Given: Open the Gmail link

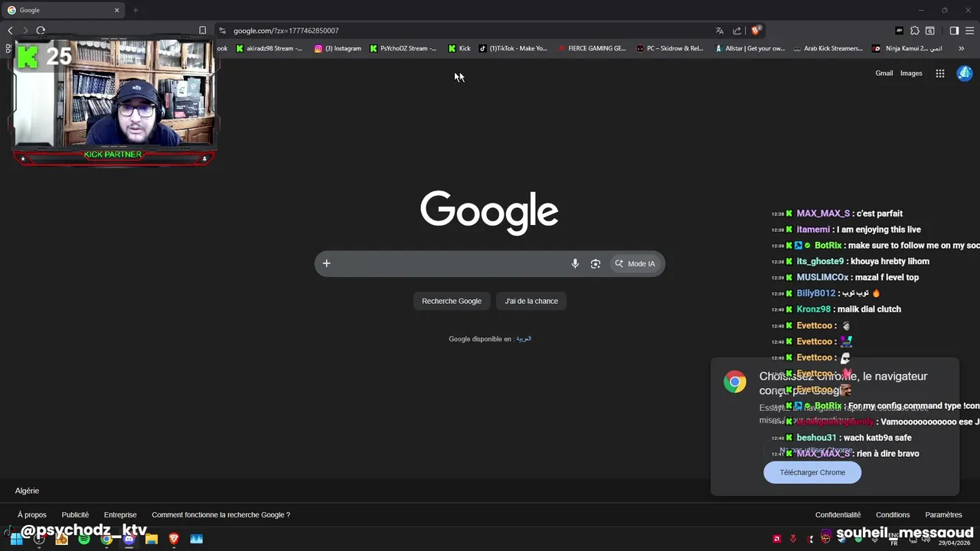Looking at the screenshot, I should (884, 73).
